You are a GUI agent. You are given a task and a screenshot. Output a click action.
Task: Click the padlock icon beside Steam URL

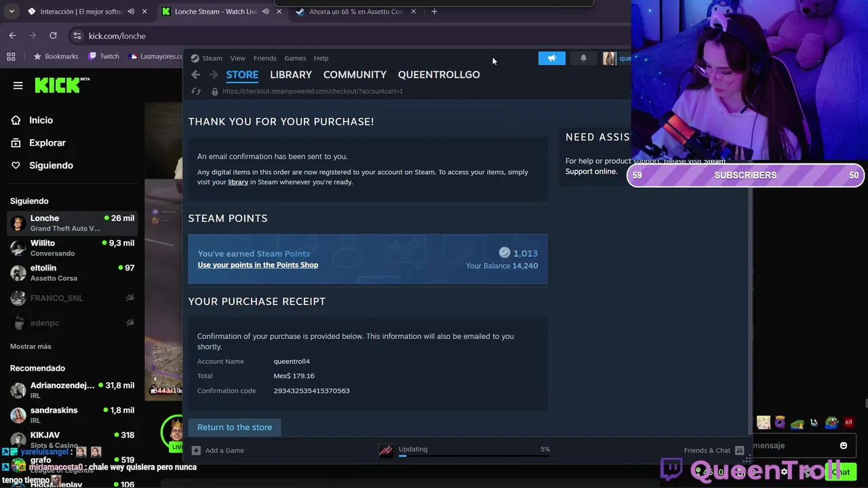click(214, 91)
